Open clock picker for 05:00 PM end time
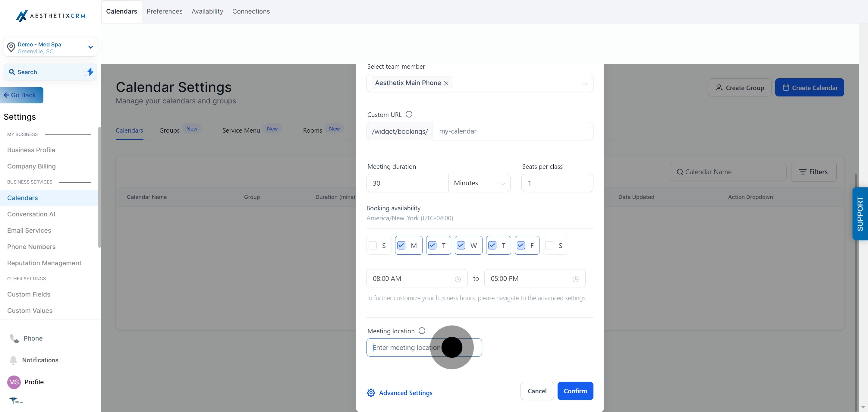Image resolution: width=868 pixels, height=412 pixels. click(x=576, y=279)
